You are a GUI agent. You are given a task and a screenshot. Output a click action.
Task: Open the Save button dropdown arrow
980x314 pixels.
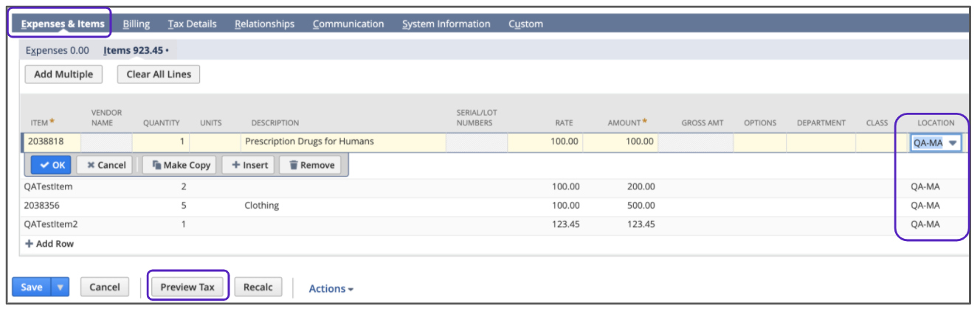pos(60,287)
